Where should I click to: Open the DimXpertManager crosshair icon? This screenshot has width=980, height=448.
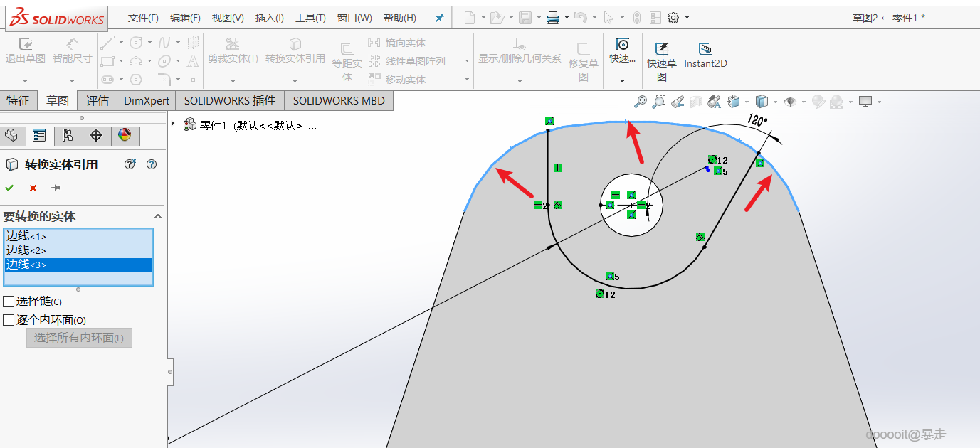96,135
